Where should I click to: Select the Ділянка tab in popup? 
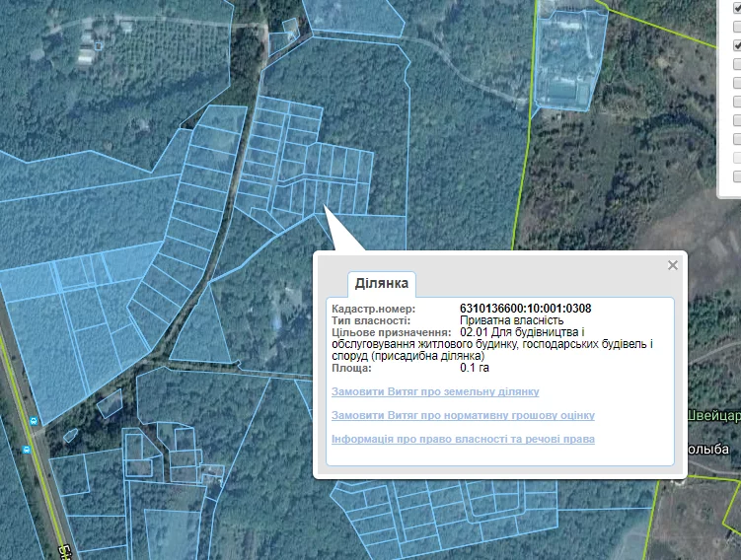pos(382,283)
